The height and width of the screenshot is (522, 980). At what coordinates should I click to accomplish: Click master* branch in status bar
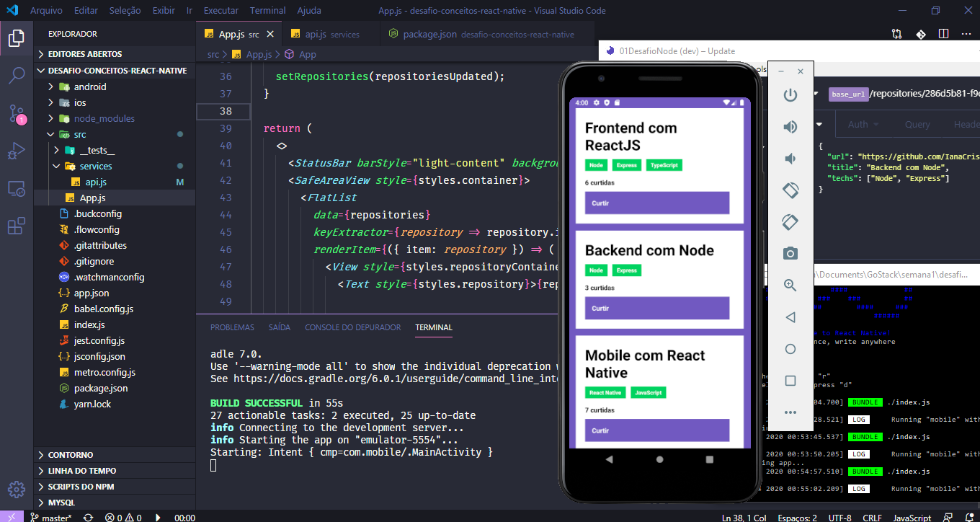pyautogui.click(x=51, y=518)
